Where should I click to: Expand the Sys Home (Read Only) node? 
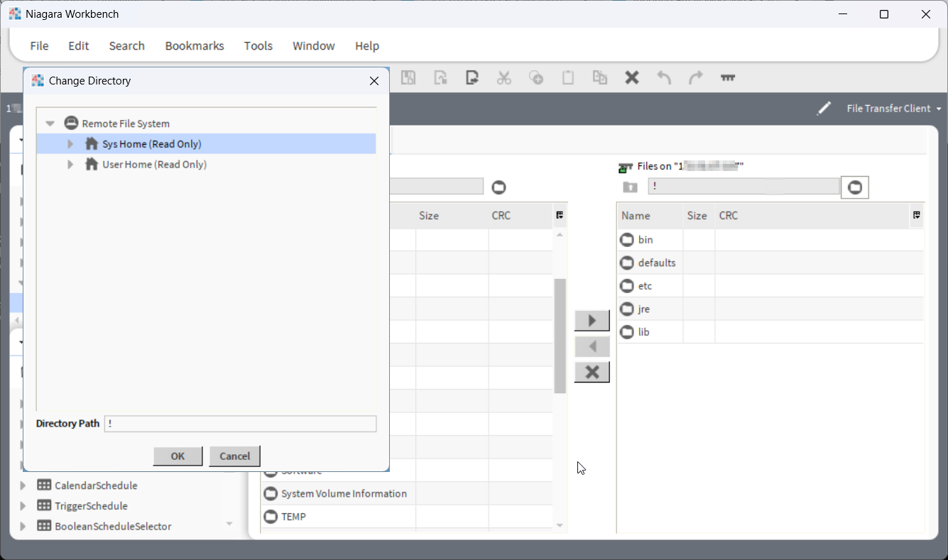point(70,144)
